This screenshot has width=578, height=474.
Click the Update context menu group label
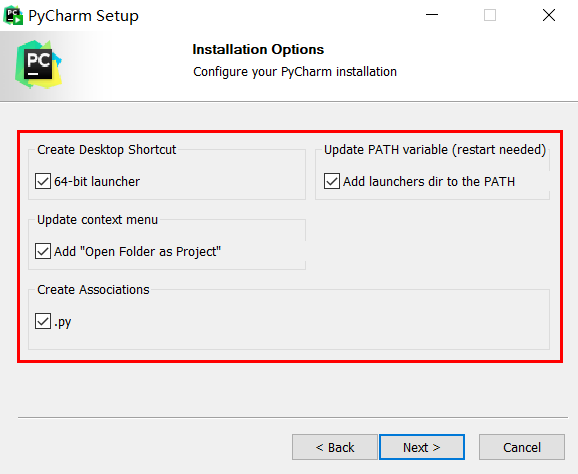[97, 219]
